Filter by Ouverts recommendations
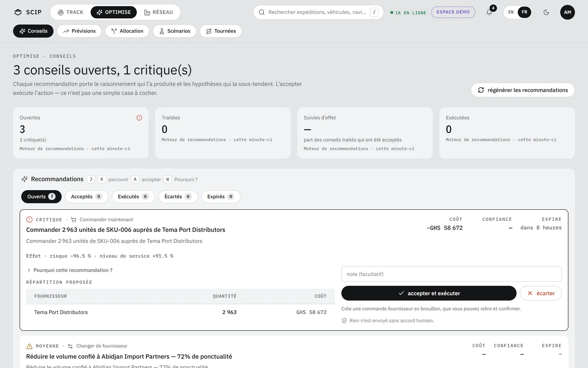Screen dimensions: 588x368 (x=41, y=197)
